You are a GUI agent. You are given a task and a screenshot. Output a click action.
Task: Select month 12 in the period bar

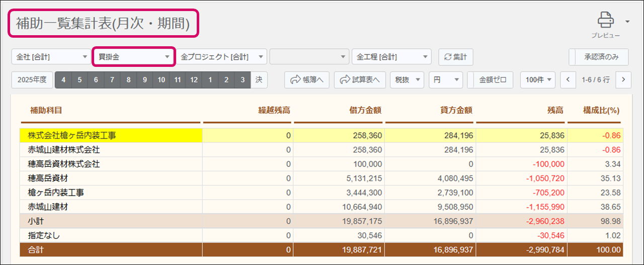coord(194,79)
